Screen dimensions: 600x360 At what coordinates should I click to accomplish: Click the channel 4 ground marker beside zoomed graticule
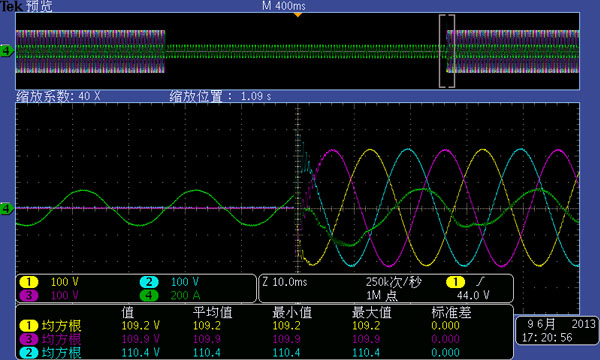point(7,209)
